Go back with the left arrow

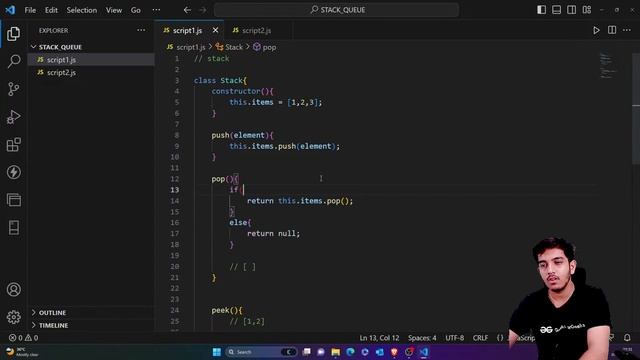[187, 10]
